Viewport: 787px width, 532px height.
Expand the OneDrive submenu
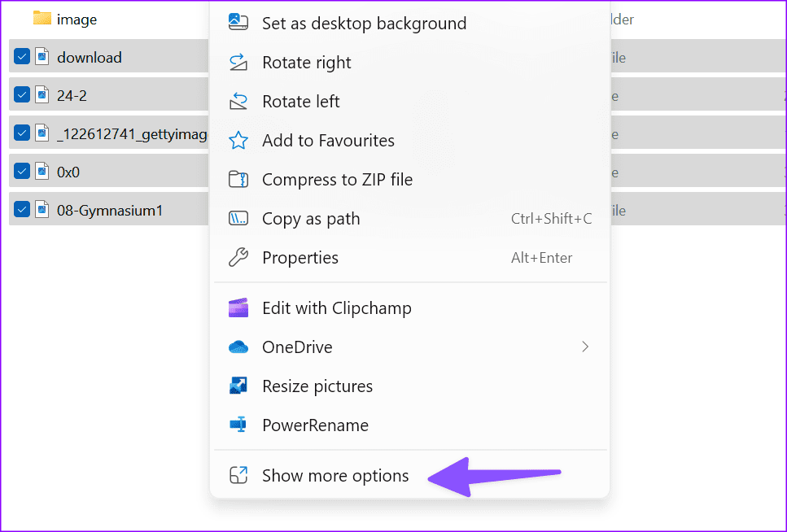click(585, 347)
